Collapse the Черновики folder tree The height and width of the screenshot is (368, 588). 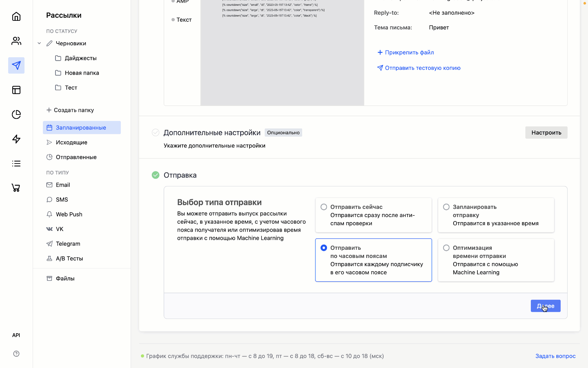point(39,43)
